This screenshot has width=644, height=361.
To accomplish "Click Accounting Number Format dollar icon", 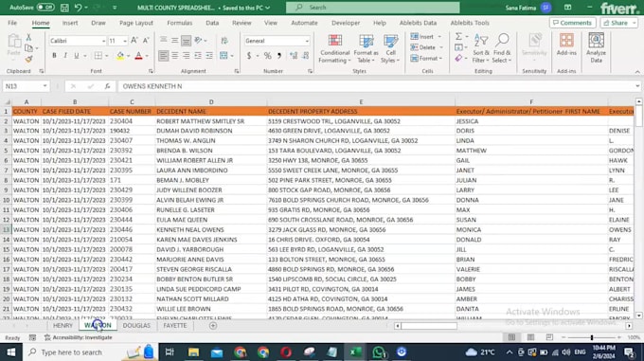I will pyautogui.click(x=249, y=56).
